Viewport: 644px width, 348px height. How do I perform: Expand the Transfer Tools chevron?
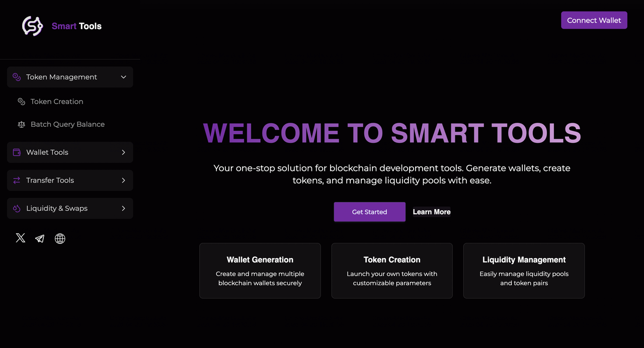click(123, 181)
